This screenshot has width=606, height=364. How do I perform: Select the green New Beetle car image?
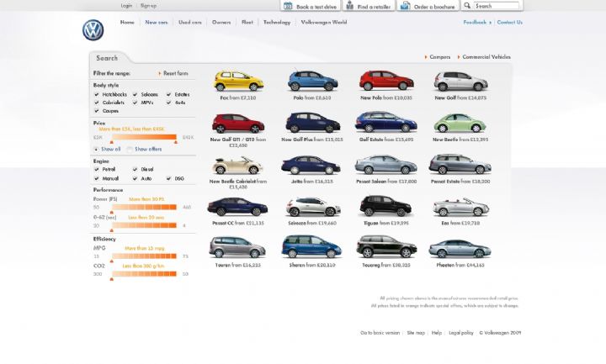(x=460, y=123)
